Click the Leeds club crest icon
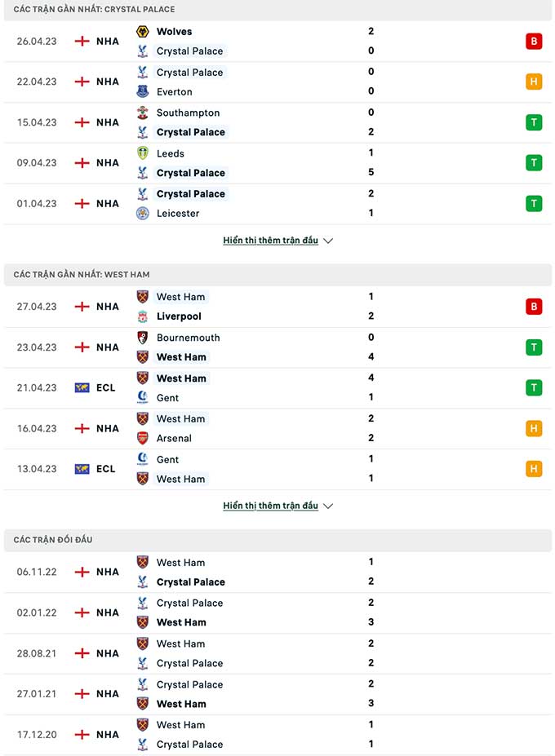 click(142, 153)
